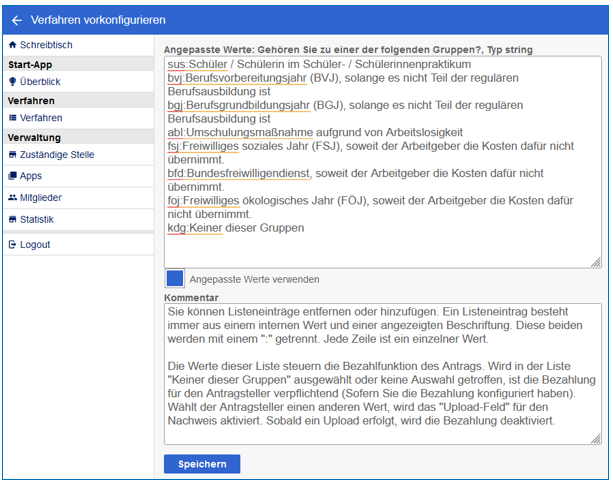Select the Verfahren list icon in sidebar
Viewport: 613px width, 482px height.
(x=12, y=118)
